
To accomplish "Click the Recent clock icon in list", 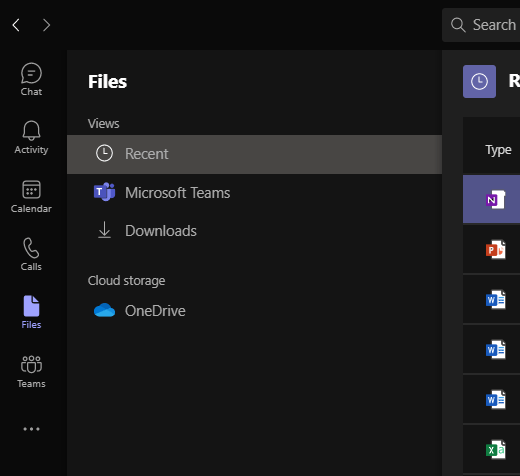I will coord(104,153).
